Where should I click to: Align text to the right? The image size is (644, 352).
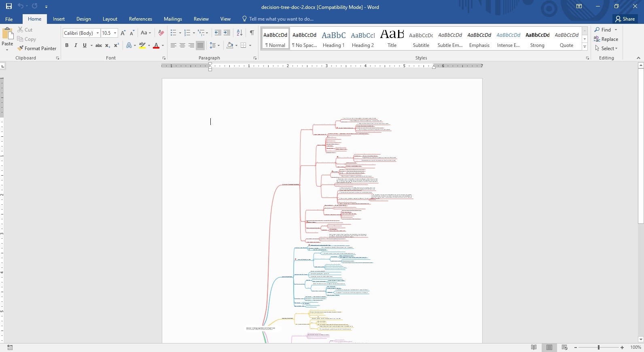pyautogui.click(x=191, y=45)
